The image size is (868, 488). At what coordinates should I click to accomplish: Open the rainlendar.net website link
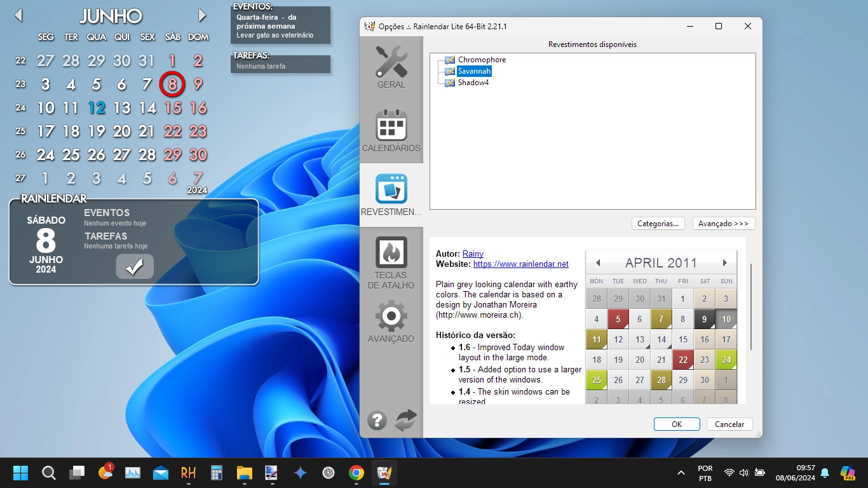click(x=520, y=264)
